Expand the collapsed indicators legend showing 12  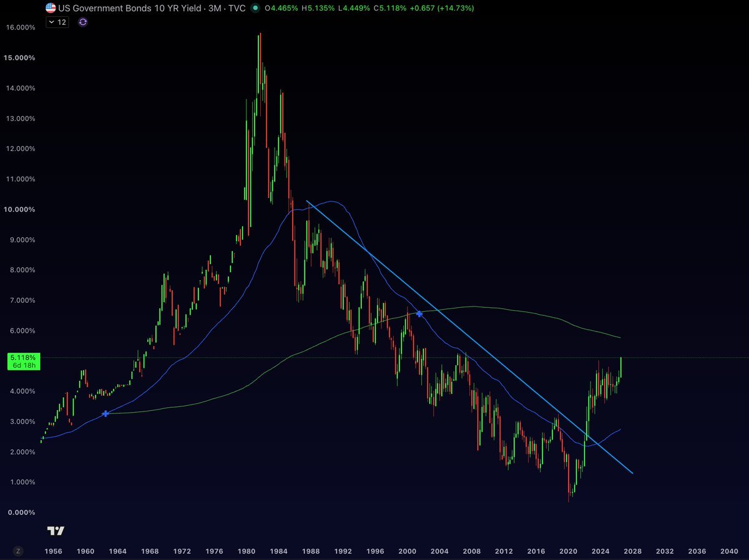tap(57, 22)
